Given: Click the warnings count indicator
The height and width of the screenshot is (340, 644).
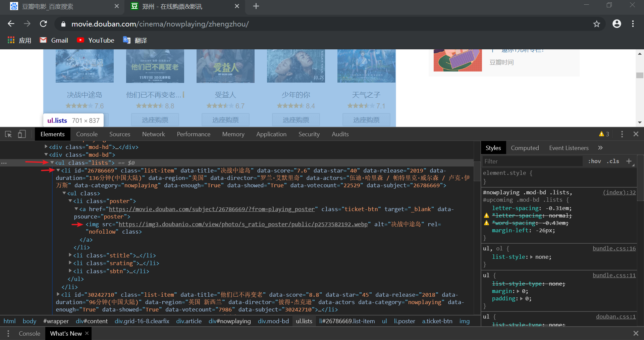Looking at the screenshot, I should coord(604,134).
